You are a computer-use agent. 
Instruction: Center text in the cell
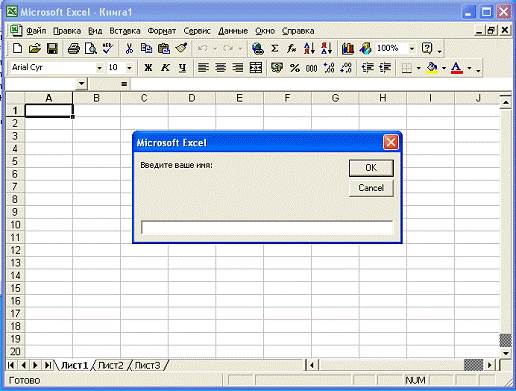coord(221,68)
